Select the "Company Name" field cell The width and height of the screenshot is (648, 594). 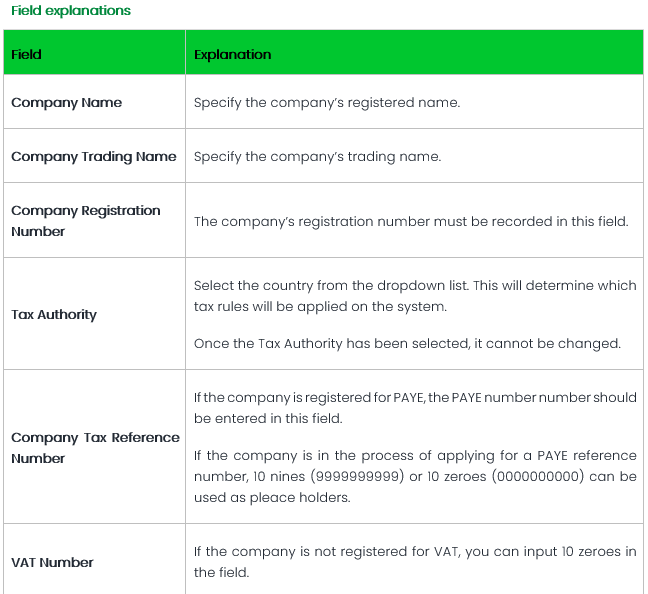tap(66, 102)
